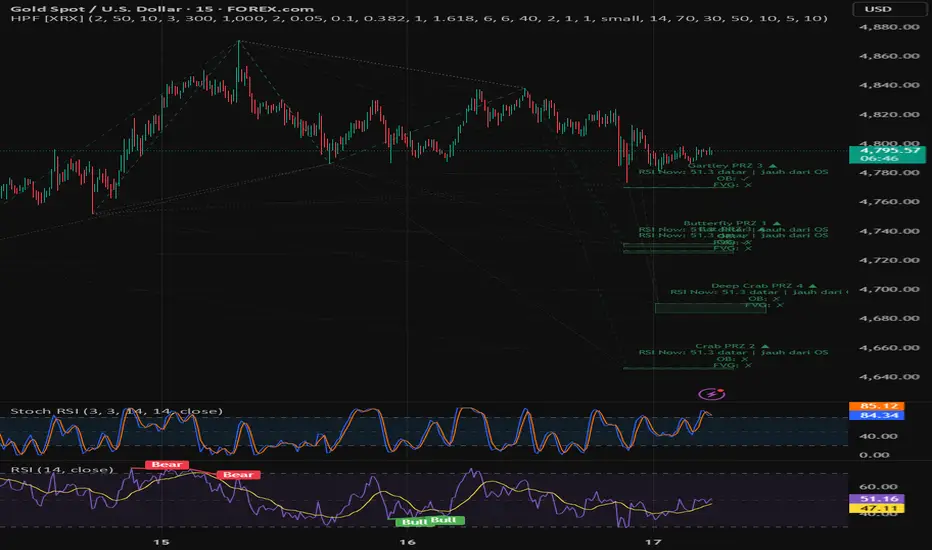932x550 pixels.
Task: Click the 4,660.00 price axis label
Action: (889, 347)
